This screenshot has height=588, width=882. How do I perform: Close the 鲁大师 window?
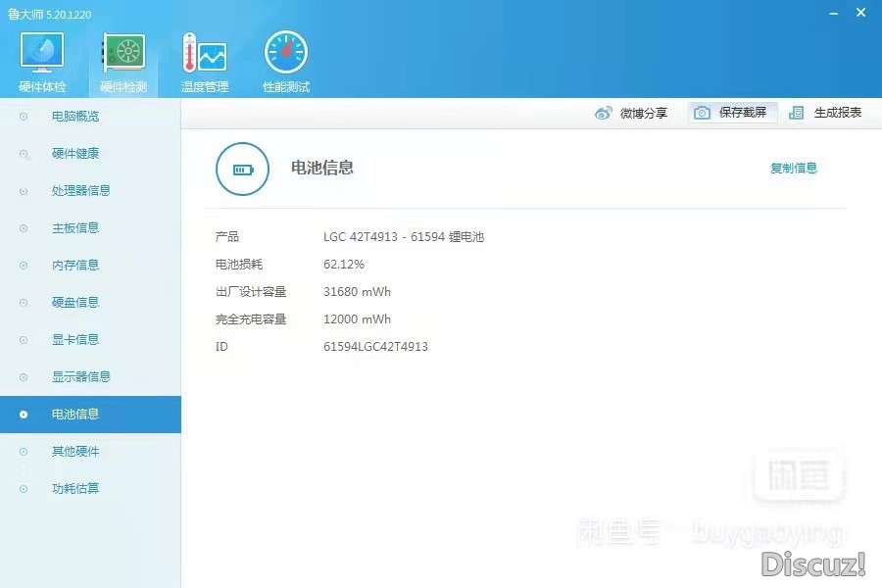(860, 13)
